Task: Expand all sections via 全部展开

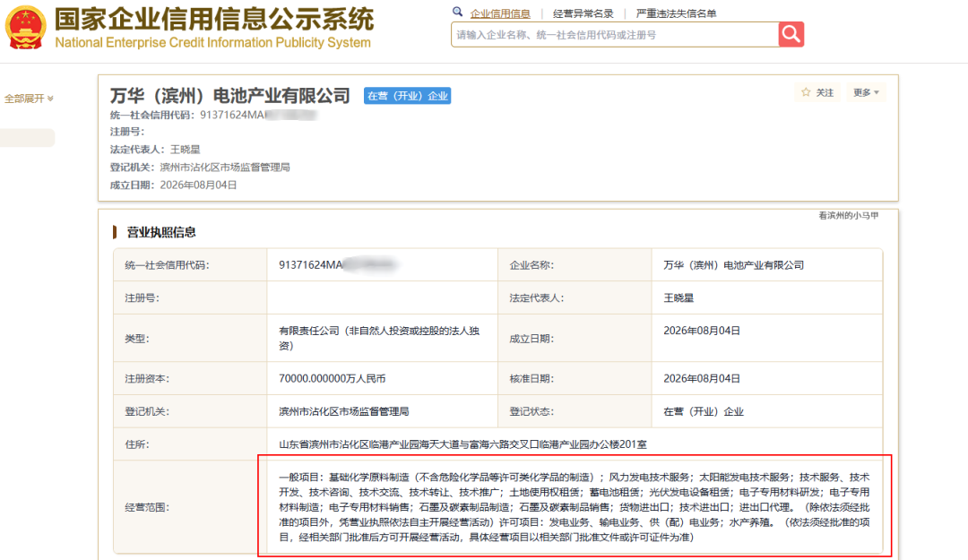Action: coord(29,99)
